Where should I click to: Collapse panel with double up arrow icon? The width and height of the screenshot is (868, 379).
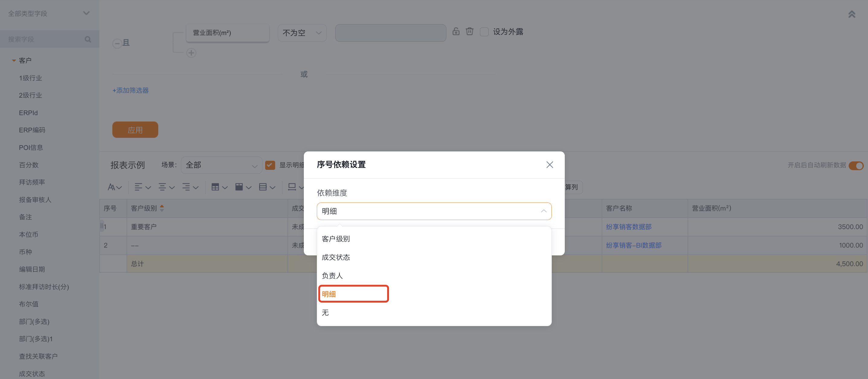pos(851,14)
